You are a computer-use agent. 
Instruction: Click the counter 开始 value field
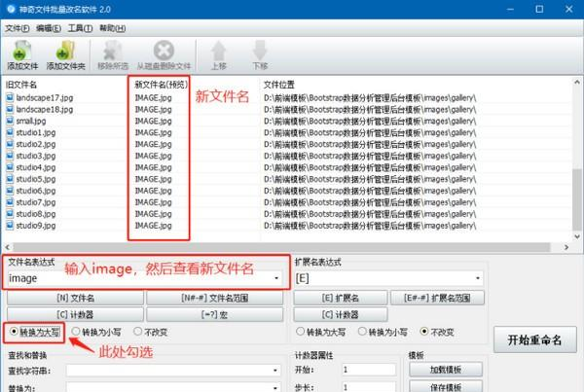(370, 371)
